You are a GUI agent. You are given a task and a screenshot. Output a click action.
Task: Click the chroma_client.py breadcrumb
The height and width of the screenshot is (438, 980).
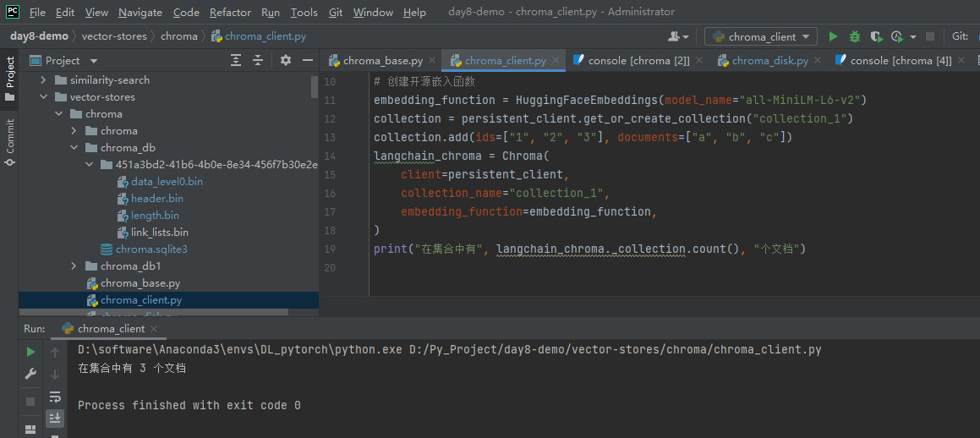[259, 36]
